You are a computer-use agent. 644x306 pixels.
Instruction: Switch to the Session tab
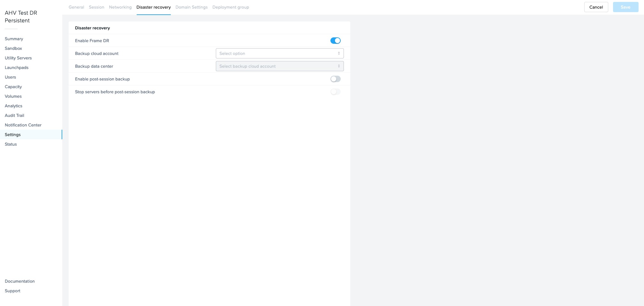pyautogui.click(x=96, y=7)
